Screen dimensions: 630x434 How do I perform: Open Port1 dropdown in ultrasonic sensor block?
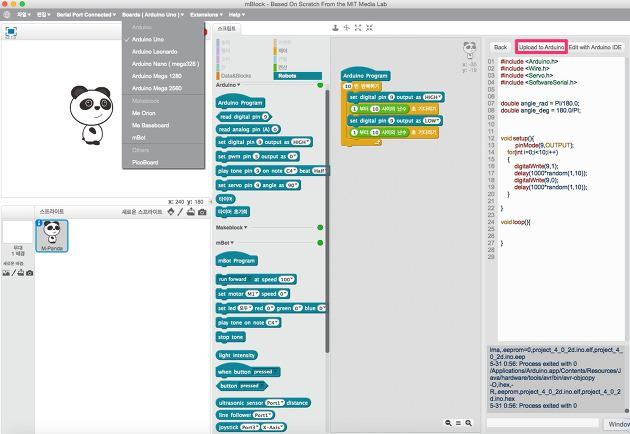click(x=275, y=403)
